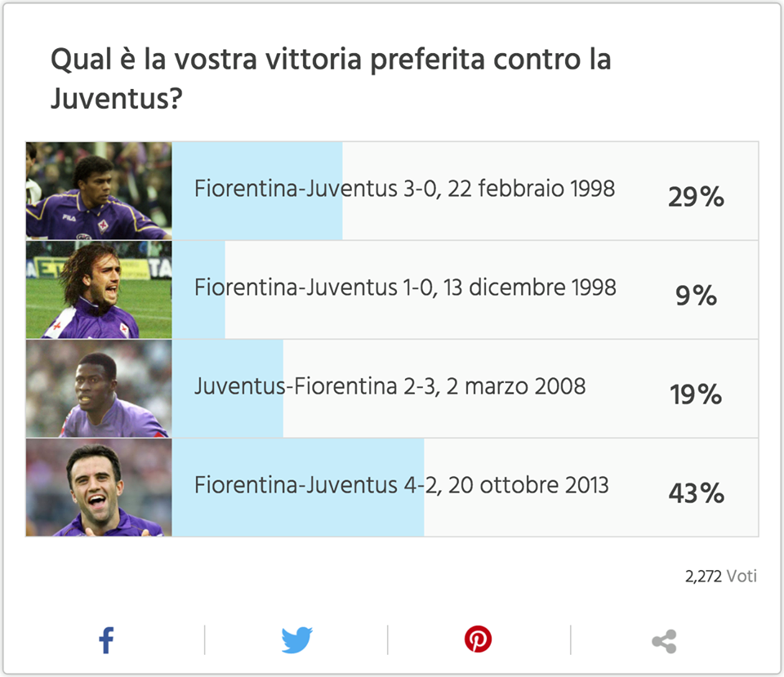Open the generic share options icon
Screen dimensions: 784x677
click(664, 641)
